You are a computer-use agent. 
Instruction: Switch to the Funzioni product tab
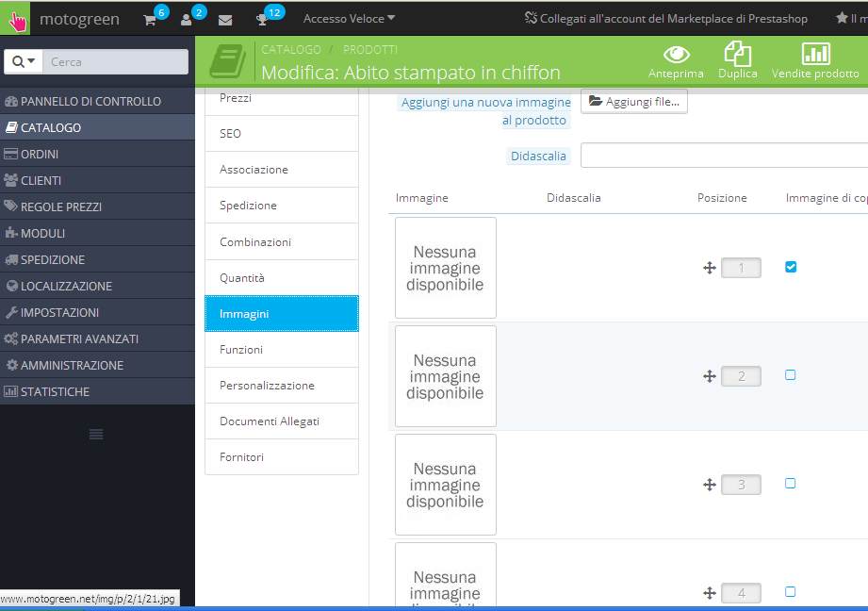282,350
